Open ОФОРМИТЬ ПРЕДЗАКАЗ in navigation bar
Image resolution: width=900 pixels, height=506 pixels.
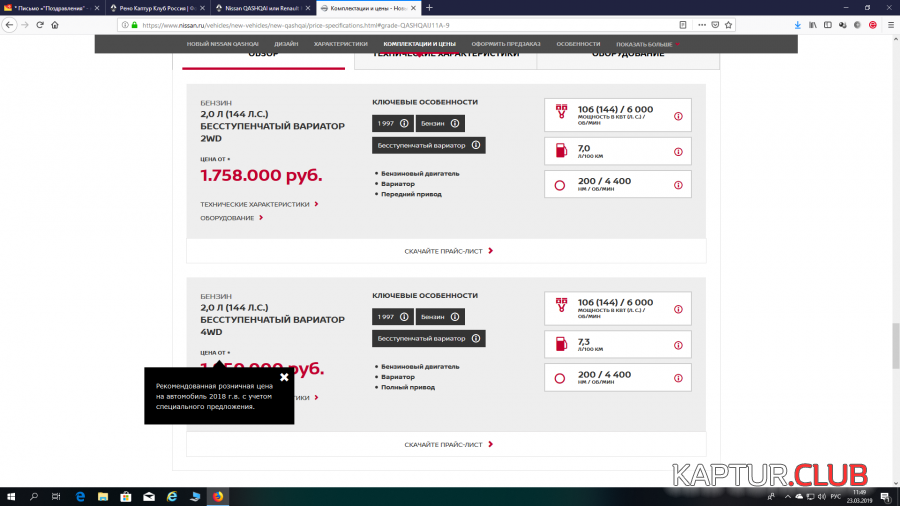tap(506, 44)
